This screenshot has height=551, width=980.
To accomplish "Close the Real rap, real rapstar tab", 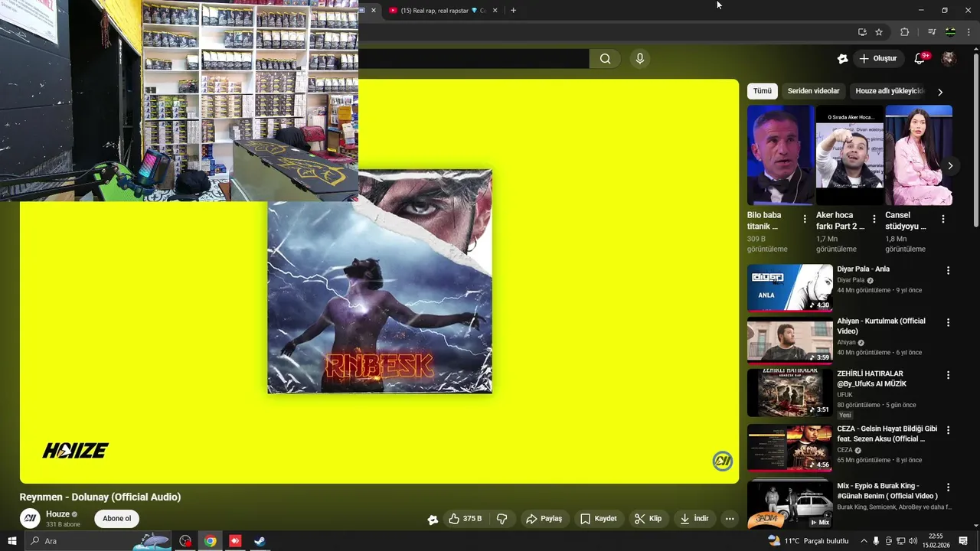I will (495, 11).
